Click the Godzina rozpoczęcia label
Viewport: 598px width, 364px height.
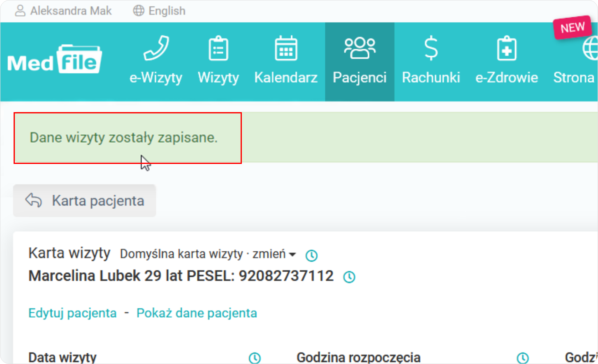[359, 357]
